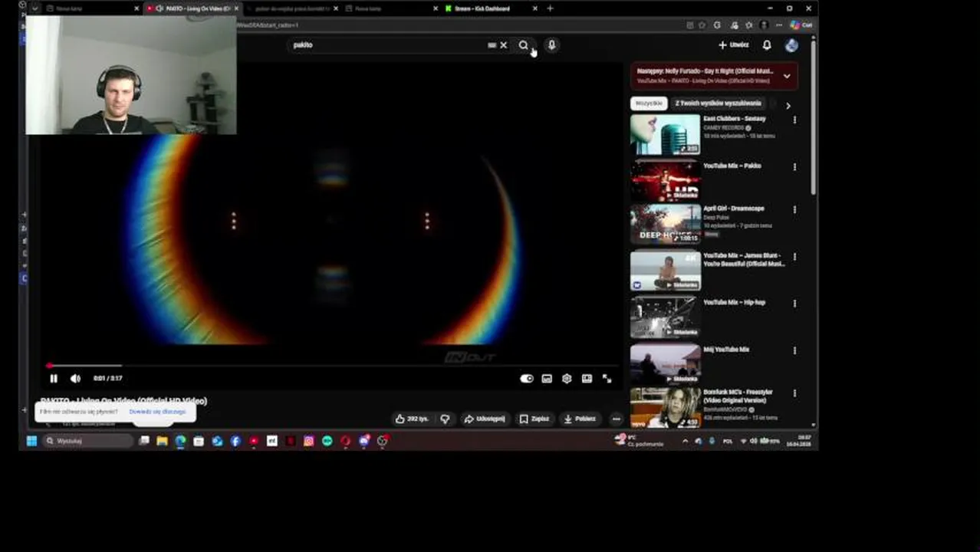This screenshot has width=980, height=552.
Task: Open the YouTube account avatar menu
Action: (791, 45)
